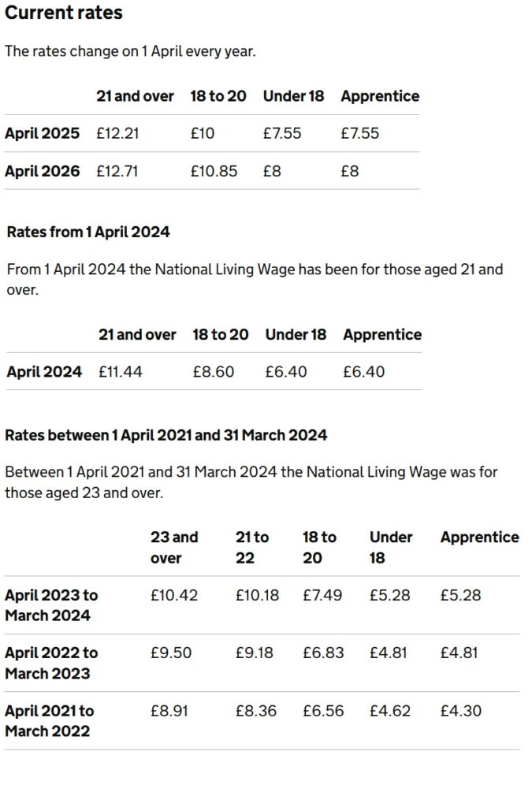Click the "21 to 22" column header

coord(252,547)
